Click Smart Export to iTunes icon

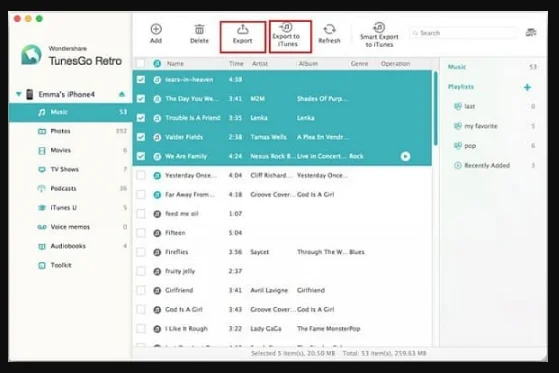[x=379, y=27]
